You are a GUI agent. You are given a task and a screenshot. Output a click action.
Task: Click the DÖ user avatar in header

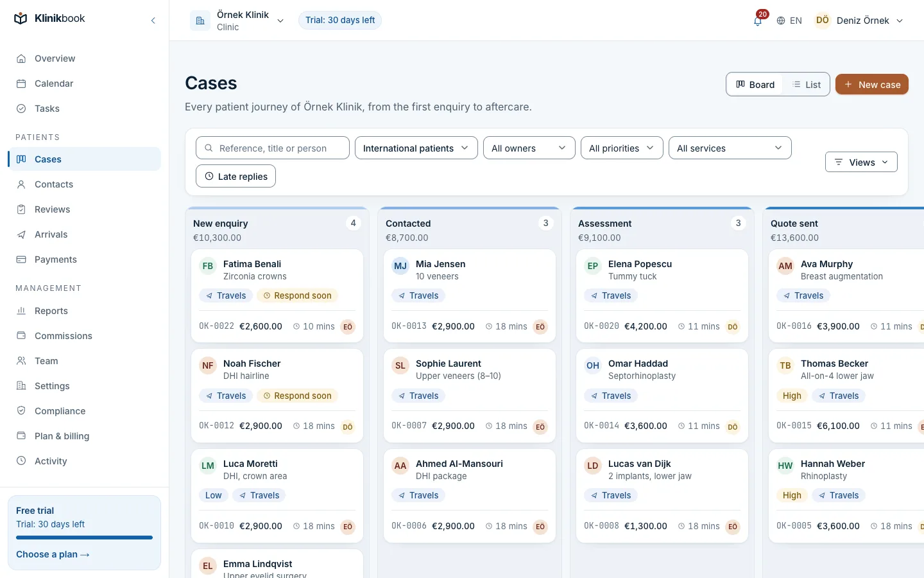tap(822, 21)
